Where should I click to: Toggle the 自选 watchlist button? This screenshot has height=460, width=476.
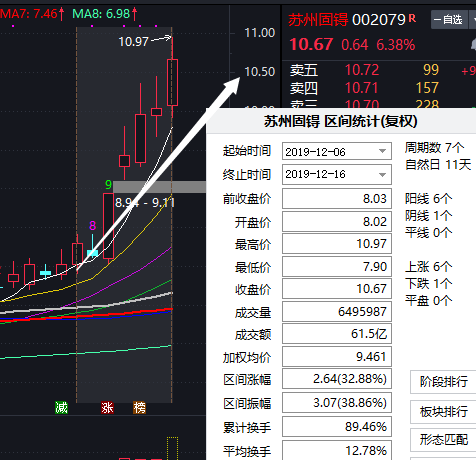(x=449, y=20)
